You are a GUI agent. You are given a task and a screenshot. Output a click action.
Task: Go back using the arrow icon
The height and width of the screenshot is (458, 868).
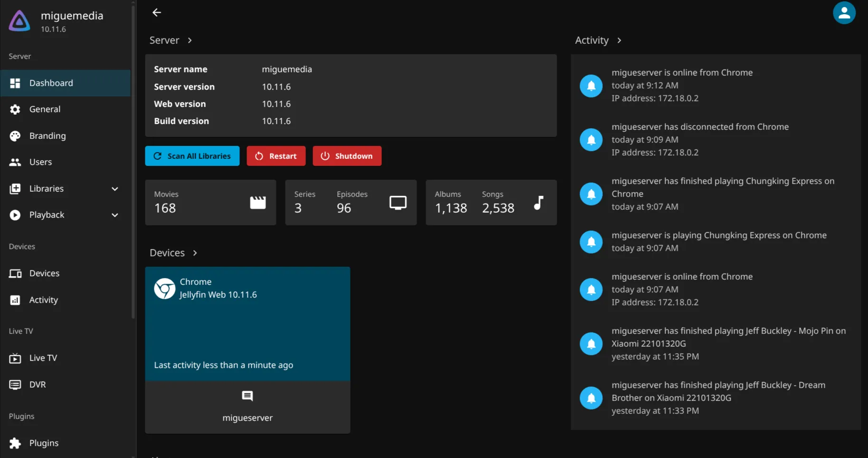coord(157,12)
